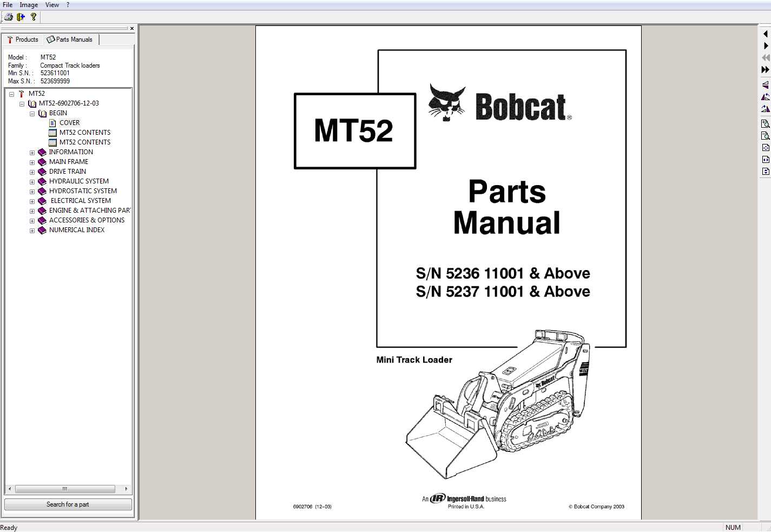The image size is (771, 532).
Task: Select the MT52 root item label
Action: pos(37,94)
